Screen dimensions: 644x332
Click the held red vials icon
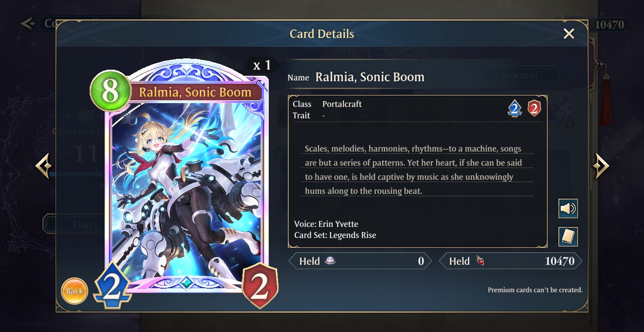point(480,261)
